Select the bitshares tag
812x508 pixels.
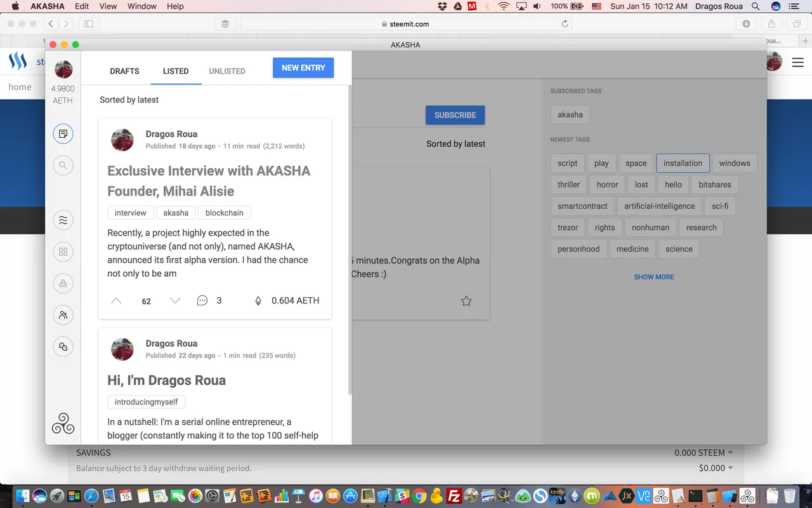coord(714,185)
